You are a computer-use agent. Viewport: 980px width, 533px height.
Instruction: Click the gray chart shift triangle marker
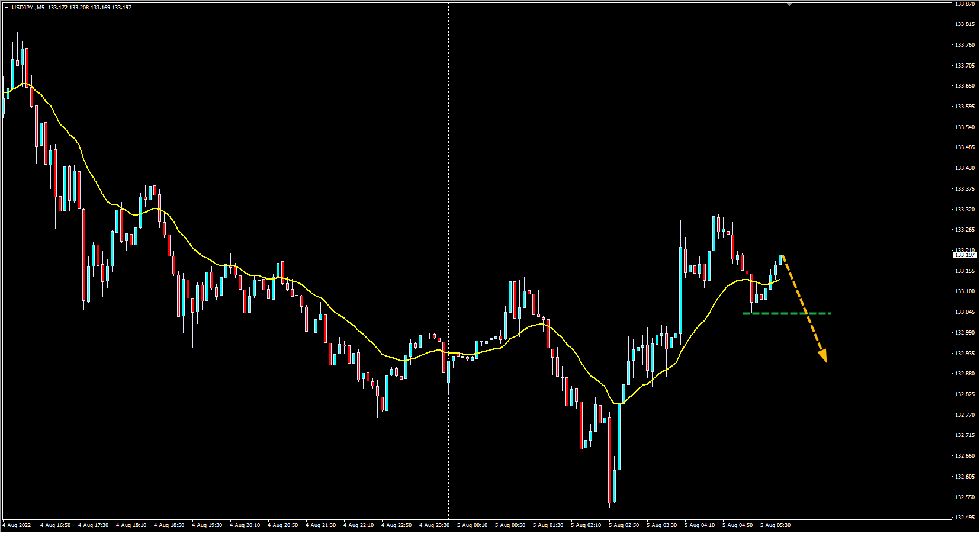tap(789, 4)
